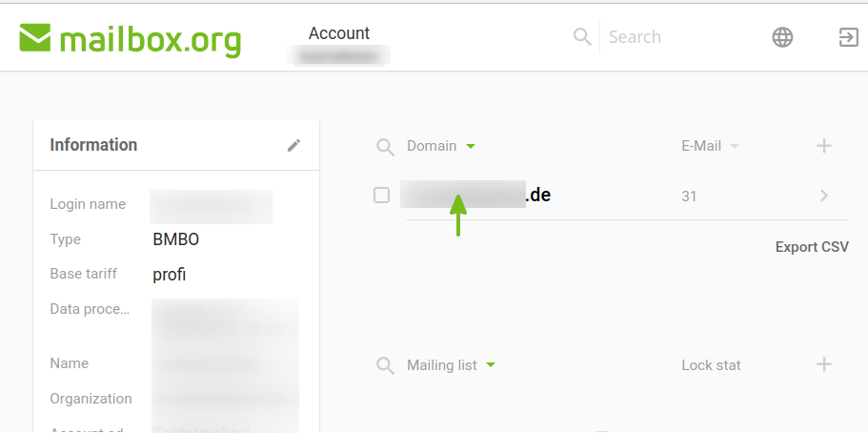Open the language globe icon
This screenshot has height=434, width=868.
point(782,37)
